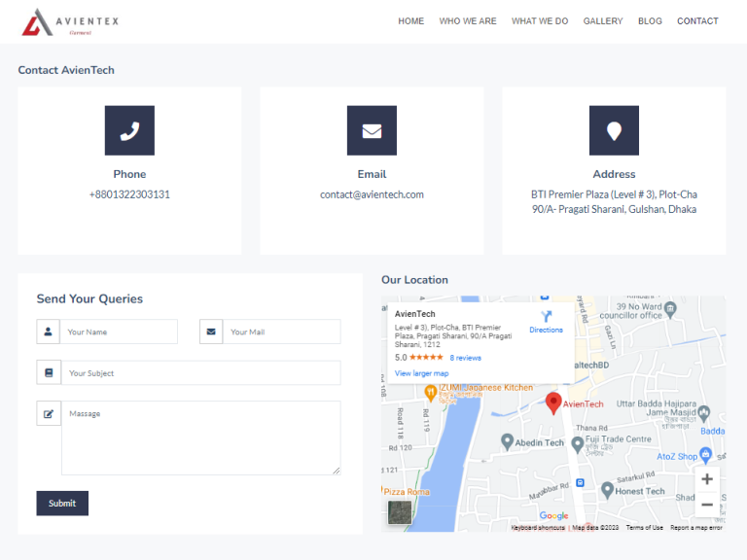Image resolution: width=747 pixels, height=560 pixels.
Task: Select the Your Subject text field
Action: pyautogui.click(x=200, y=373)
